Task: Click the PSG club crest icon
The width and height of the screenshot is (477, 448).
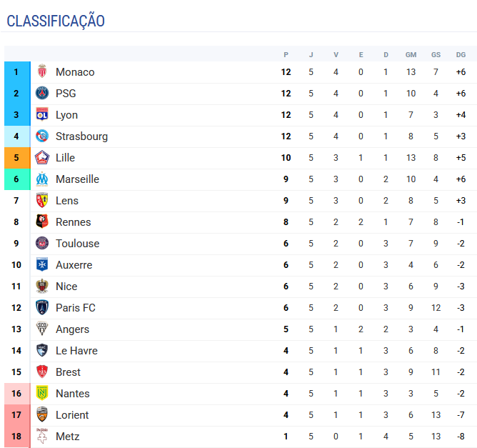Action: coord(42,94)
